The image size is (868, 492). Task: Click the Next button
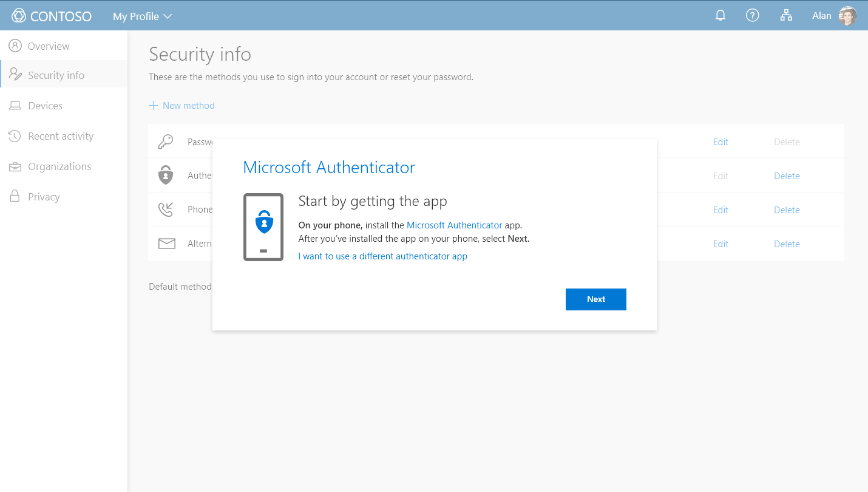[596, 299]
